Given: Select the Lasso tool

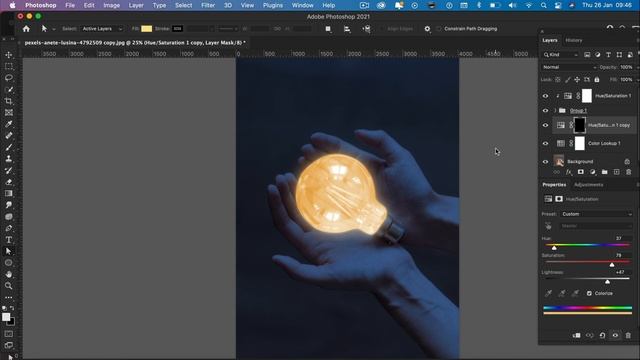Looking at the screenshot, I should (9, 78).
